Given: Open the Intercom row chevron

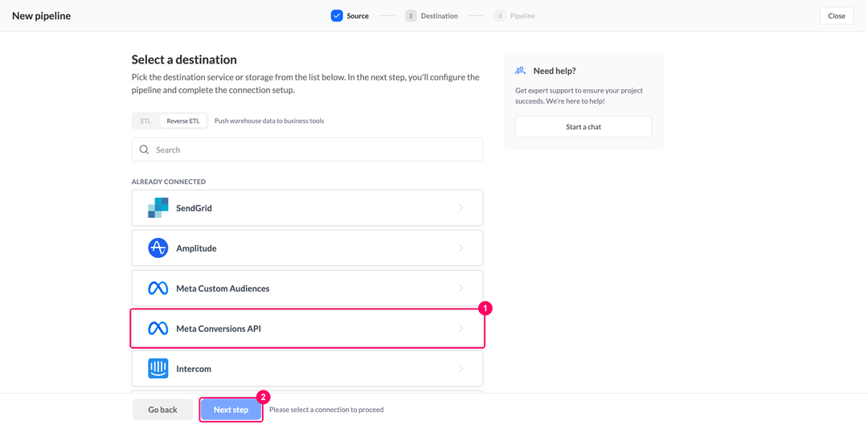Looking at the screenshot, I should point(461,369).
